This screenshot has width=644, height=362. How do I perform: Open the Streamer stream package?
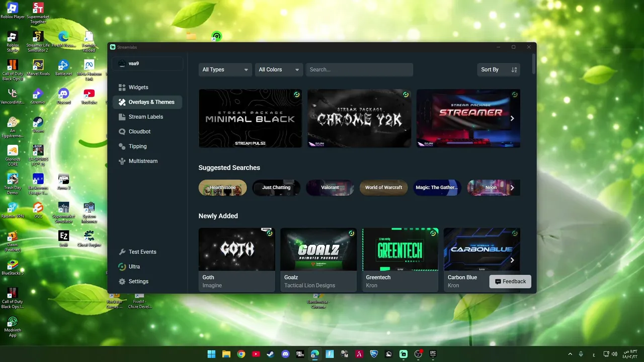coord(468,119)
